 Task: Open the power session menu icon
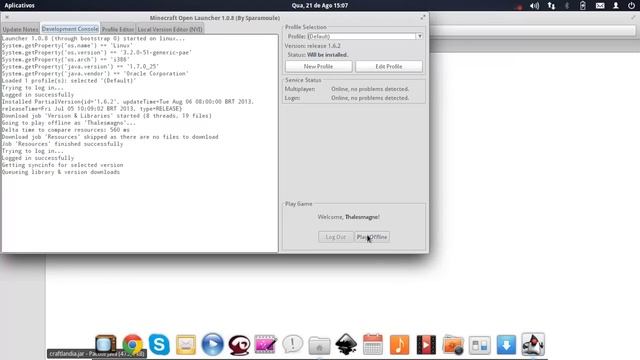pyautogui.click(x=631, y=6)
